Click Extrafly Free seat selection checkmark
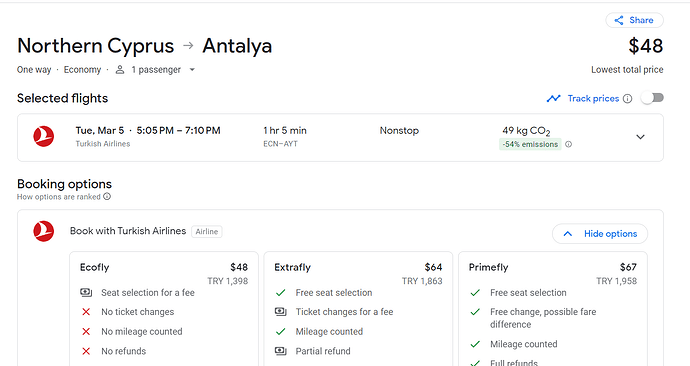The height and width of the screenshot is (366, 690). [x=280, y=293]
